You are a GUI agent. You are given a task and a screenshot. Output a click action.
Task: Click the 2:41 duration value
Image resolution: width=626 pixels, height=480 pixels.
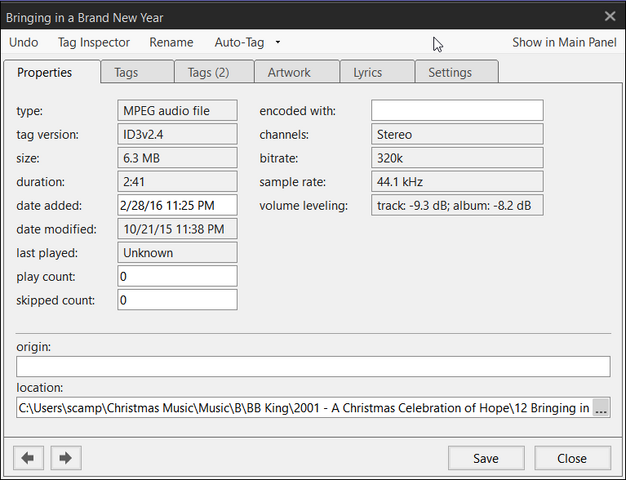point(177,182)
